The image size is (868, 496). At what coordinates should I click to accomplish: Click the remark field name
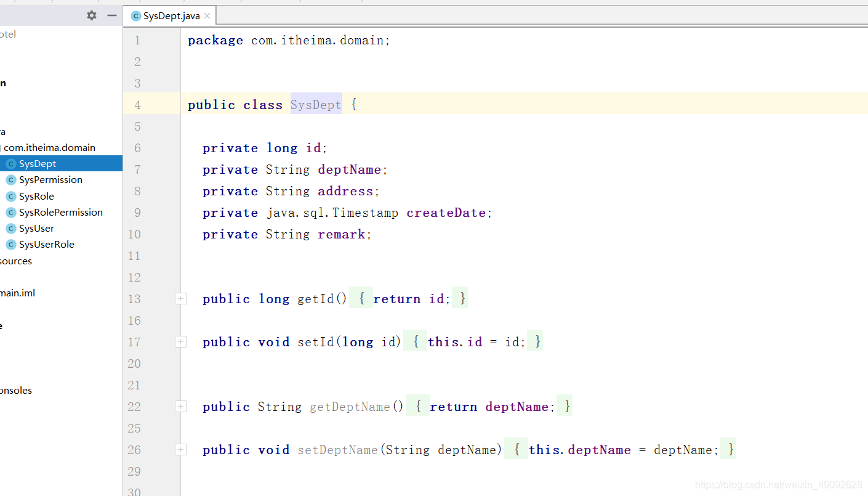(342, 234)
